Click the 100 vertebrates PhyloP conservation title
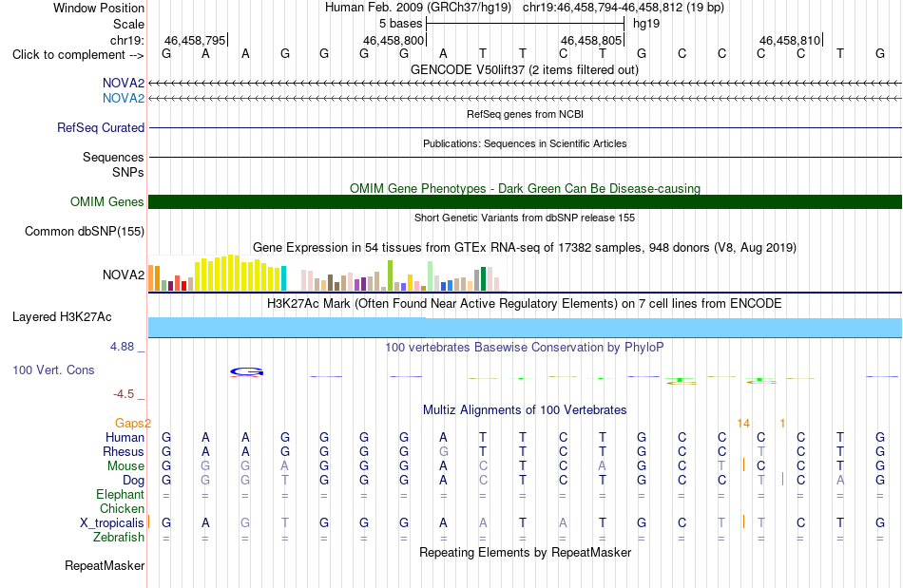Image resolution: width=903 pixels, height=588 pixels. coord(525,347)
